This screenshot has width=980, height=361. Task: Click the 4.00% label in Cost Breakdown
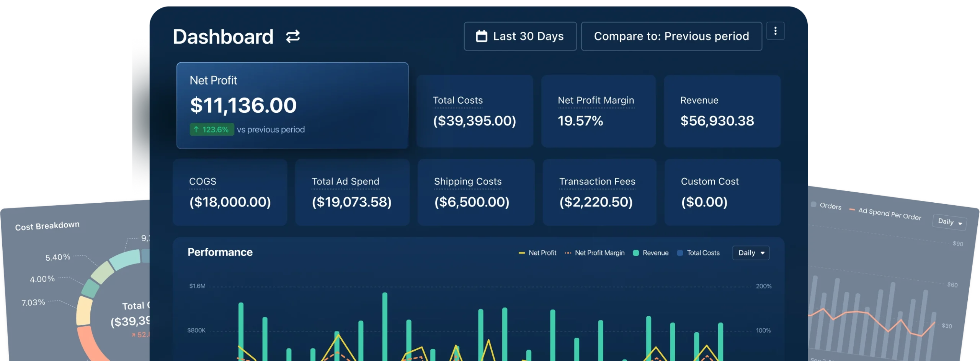42,279
